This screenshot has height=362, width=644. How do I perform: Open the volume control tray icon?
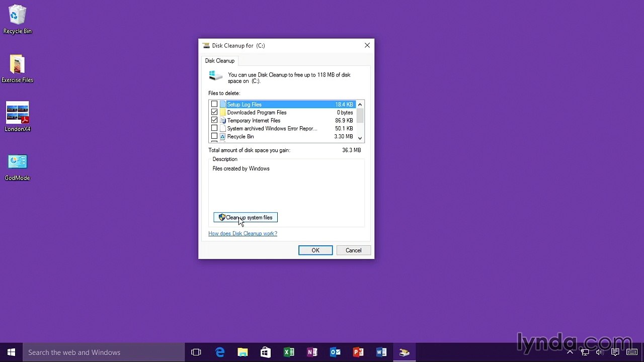599,352
